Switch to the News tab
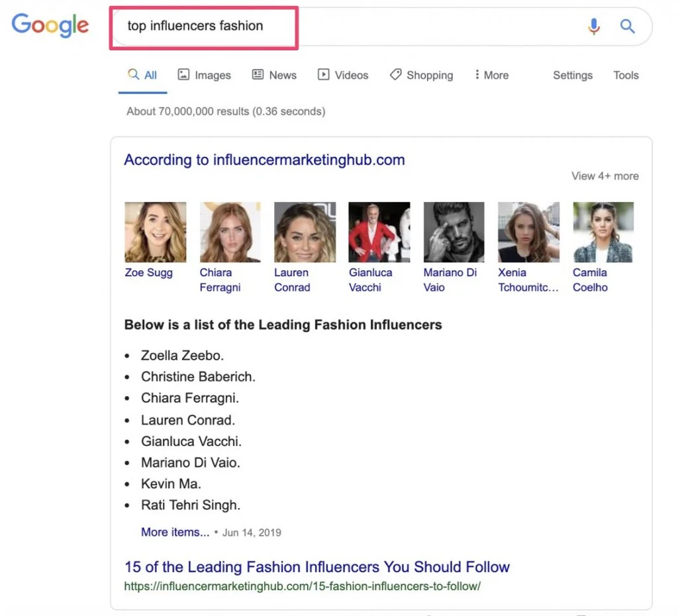This screenshot has height=616, width=678. (274, 76)
